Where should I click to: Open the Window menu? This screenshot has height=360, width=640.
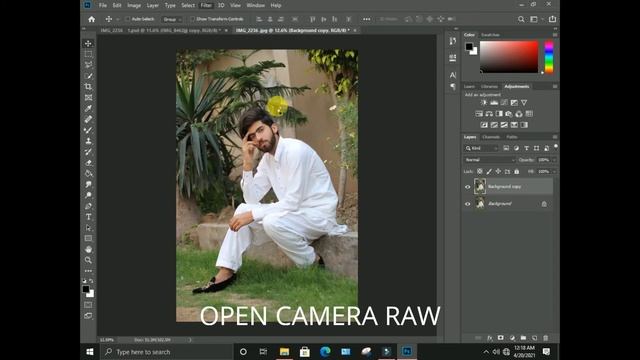click(256, 5)
